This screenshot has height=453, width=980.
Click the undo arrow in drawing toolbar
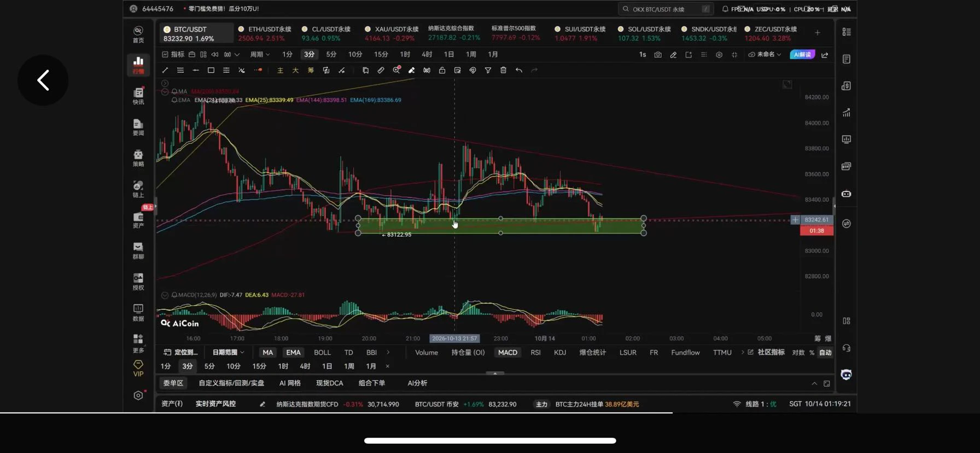pos(518,70)
